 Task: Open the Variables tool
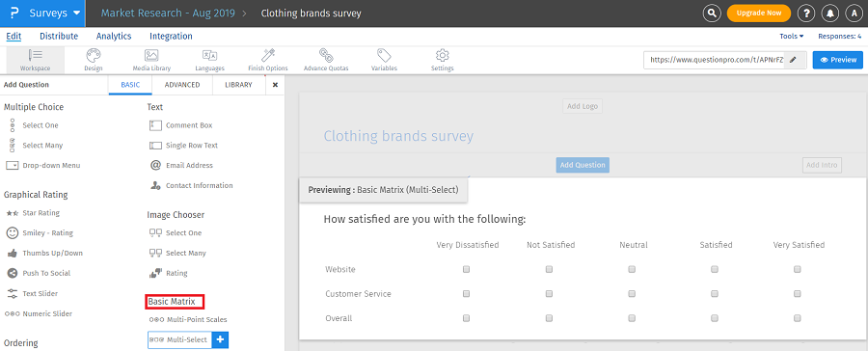pos(384,61)
